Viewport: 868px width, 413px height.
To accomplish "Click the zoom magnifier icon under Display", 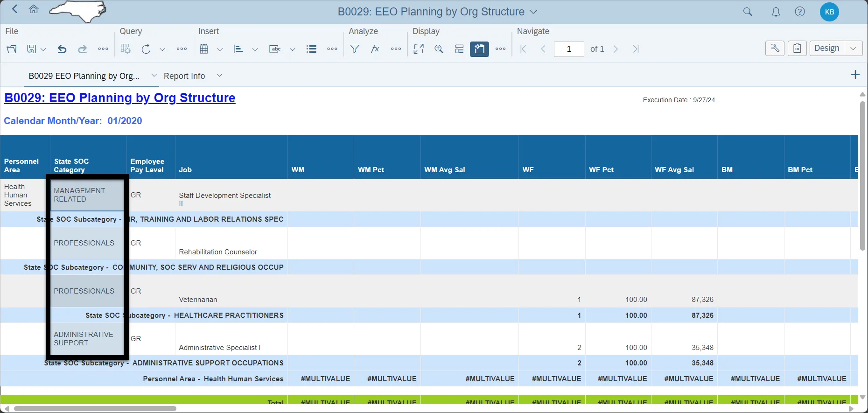I will [x=439, y=49].
